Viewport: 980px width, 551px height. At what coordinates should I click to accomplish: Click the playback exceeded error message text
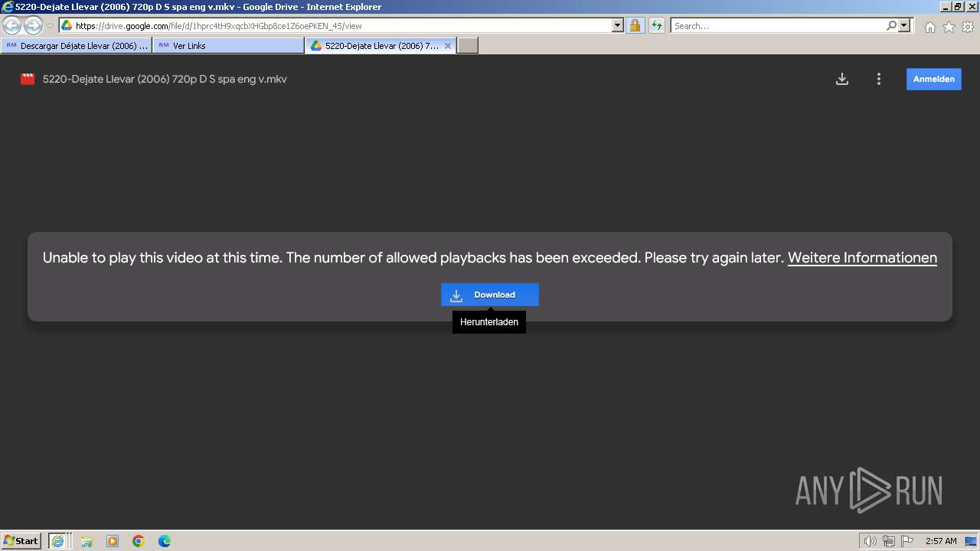[413, 258]
